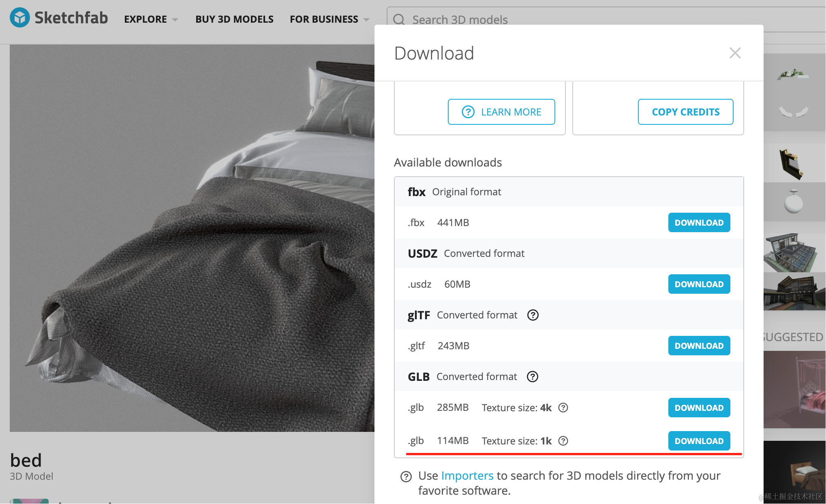This screenshot has height=504, width=826.
Task: Open the wooden bed suggested thumbnail
Action: coord(794,472)
